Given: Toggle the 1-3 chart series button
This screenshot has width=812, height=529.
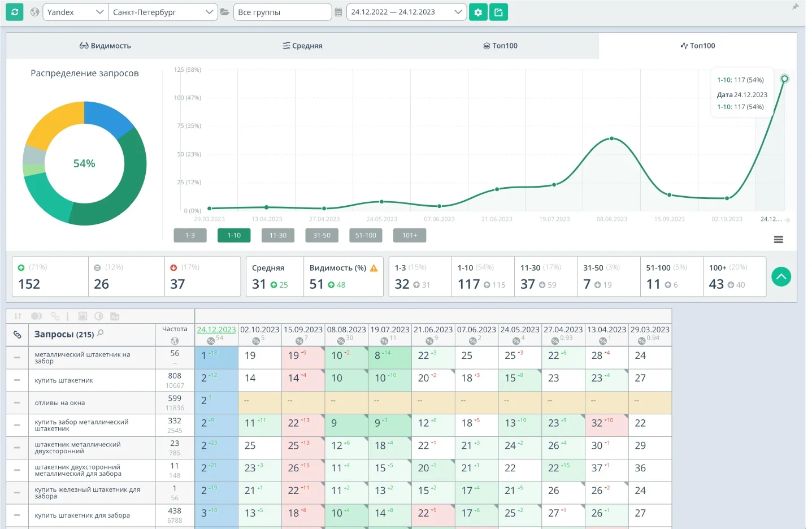Looking at the screenshot, I should 190,235.
